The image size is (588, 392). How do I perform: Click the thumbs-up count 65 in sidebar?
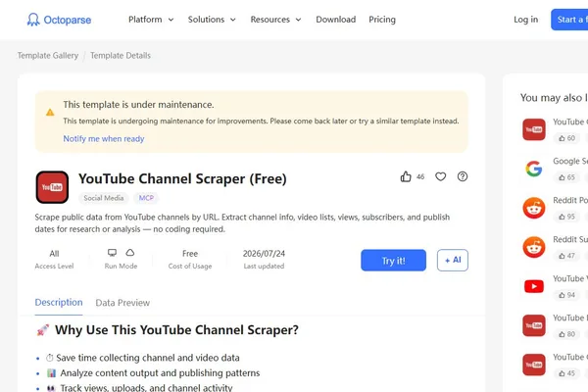[567, 177]
